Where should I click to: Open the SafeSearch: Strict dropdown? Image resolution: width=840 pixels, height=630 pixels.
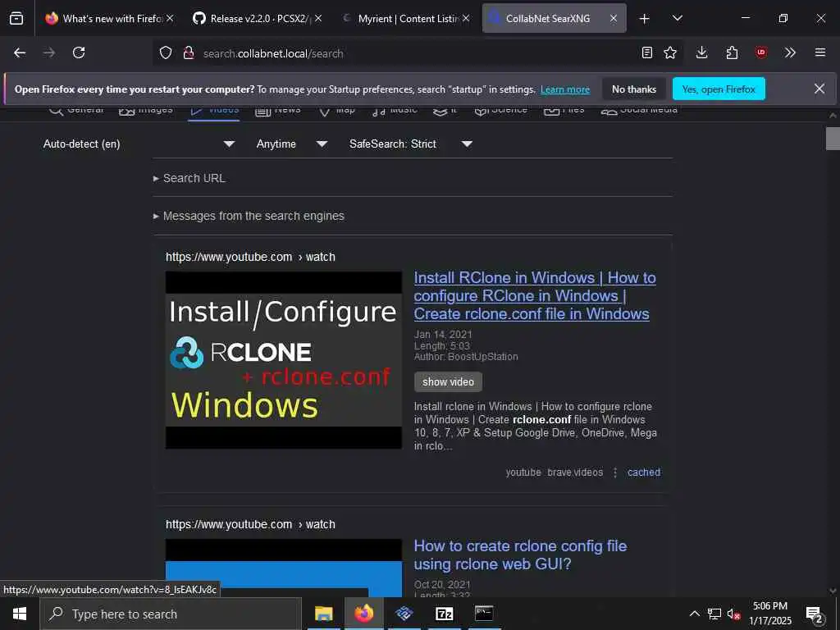410,144
